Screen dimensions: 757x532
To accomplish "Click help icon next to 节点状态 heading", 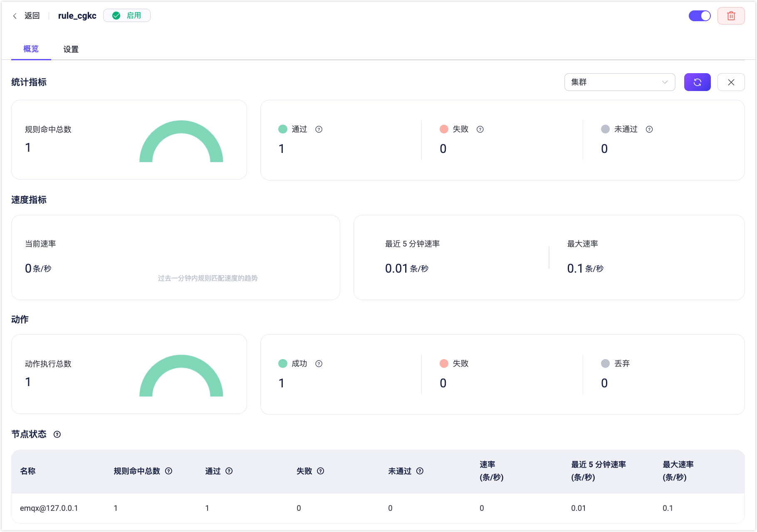I will (x=57, y=434).
